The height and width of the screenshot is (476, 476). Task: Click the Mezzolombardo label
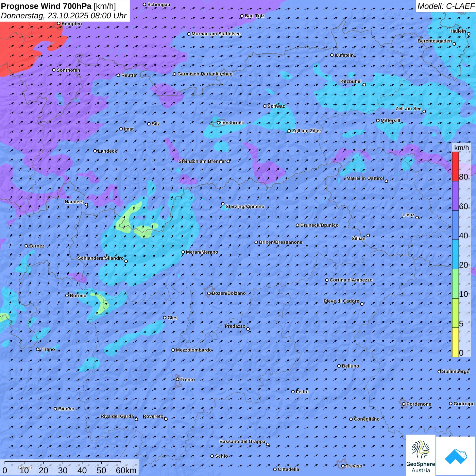click(194, 350)
